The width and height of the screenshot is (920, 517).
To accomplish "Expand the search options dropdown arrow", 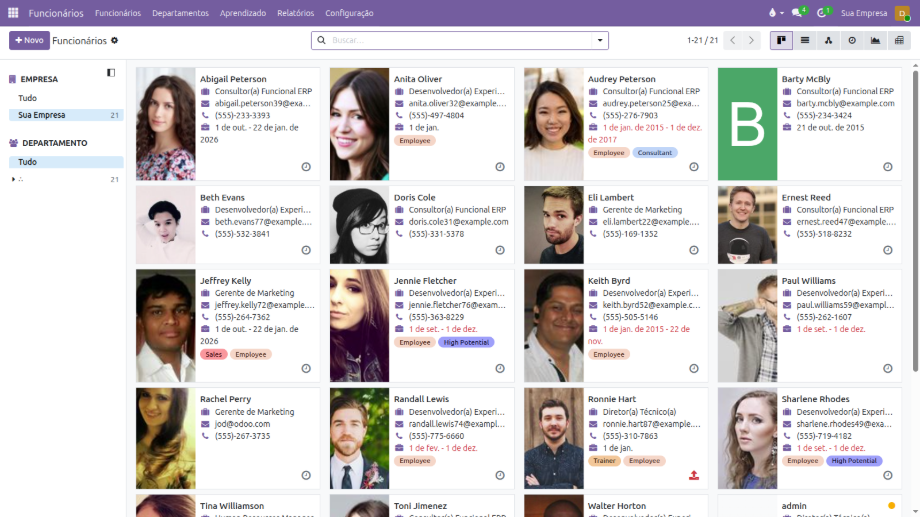I will pos(600,40).
